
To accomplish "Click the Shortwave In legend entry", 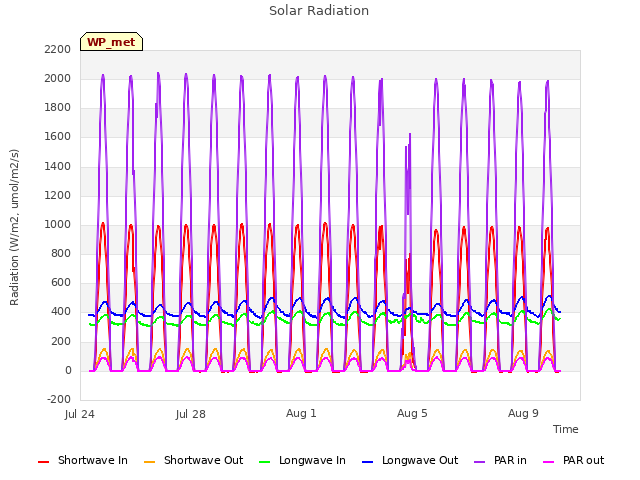I will [x=83, y=460].
